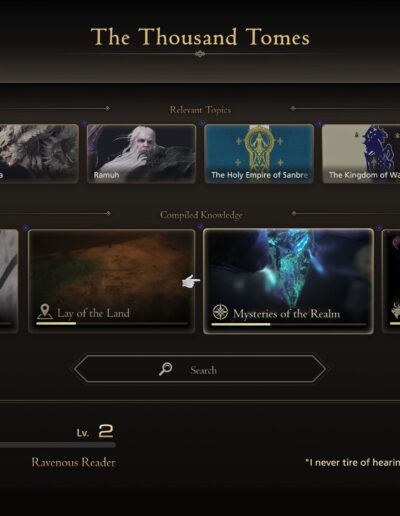Viewport: 400px width, 516px height.
Task: Click the blue lion crest on the Kingdom card
Action: pos(380,147)
